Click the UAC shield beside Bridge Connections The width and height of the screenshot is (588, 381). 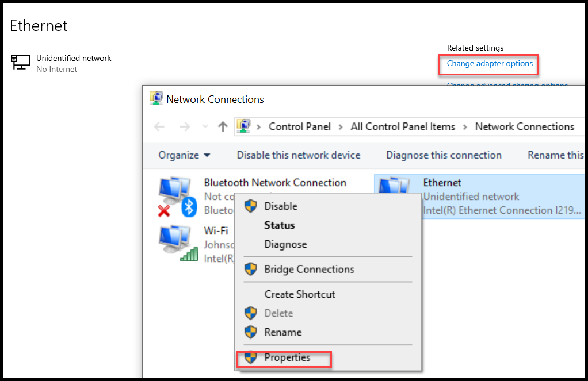(x=251, y=269)
